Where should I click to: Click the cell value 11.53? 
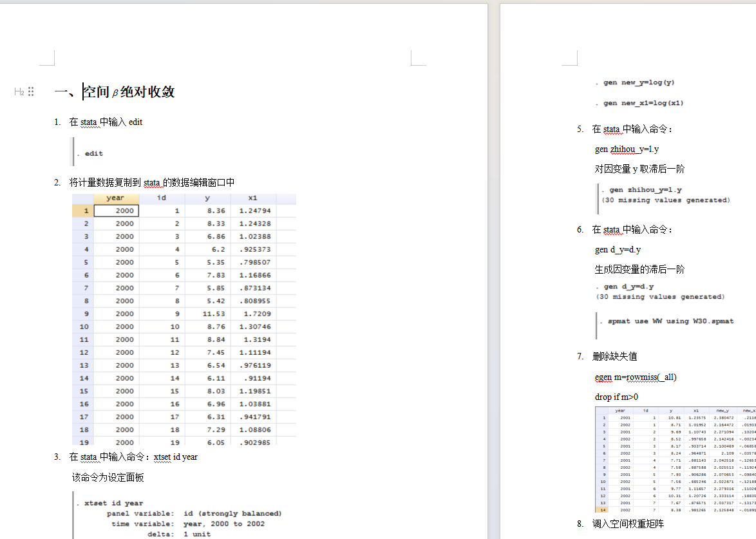pos(214,314)
